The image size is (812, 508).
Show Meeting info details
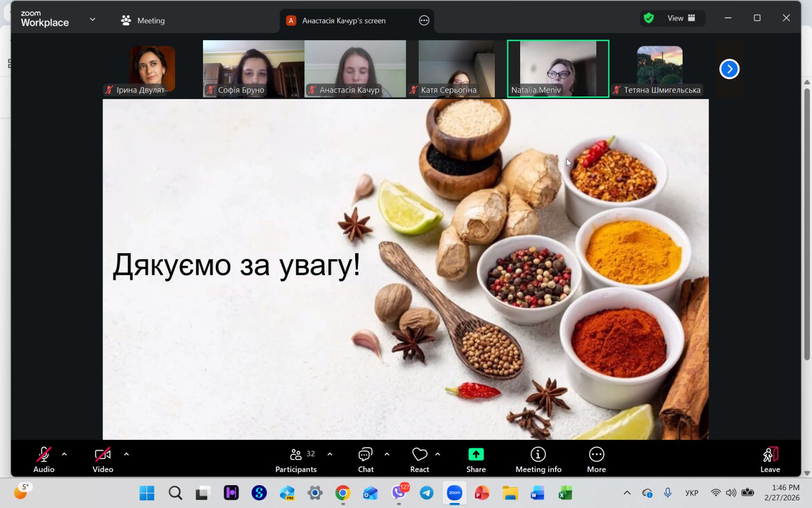pyautogui.click(x=538, y=460)
